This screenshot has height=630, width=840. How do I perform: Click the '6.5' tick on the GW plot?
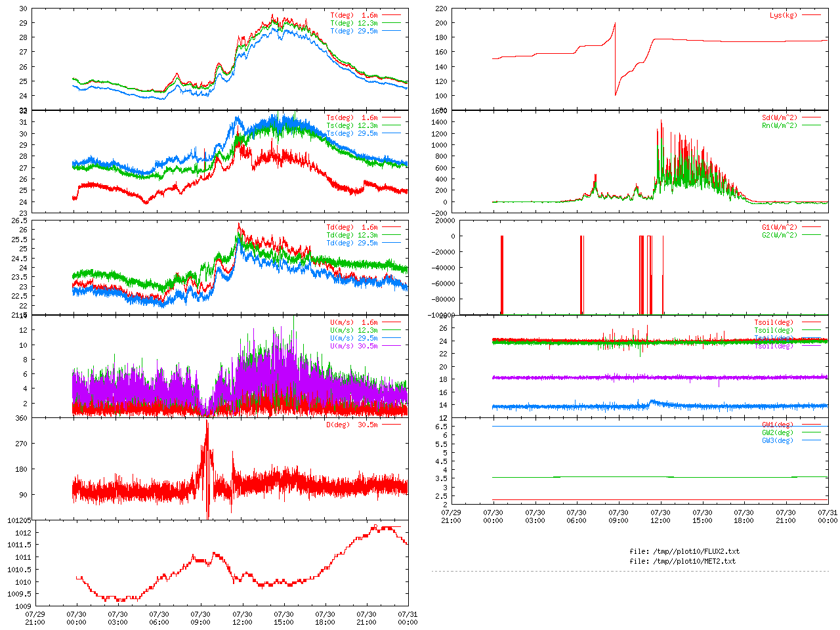click(442, 427)
